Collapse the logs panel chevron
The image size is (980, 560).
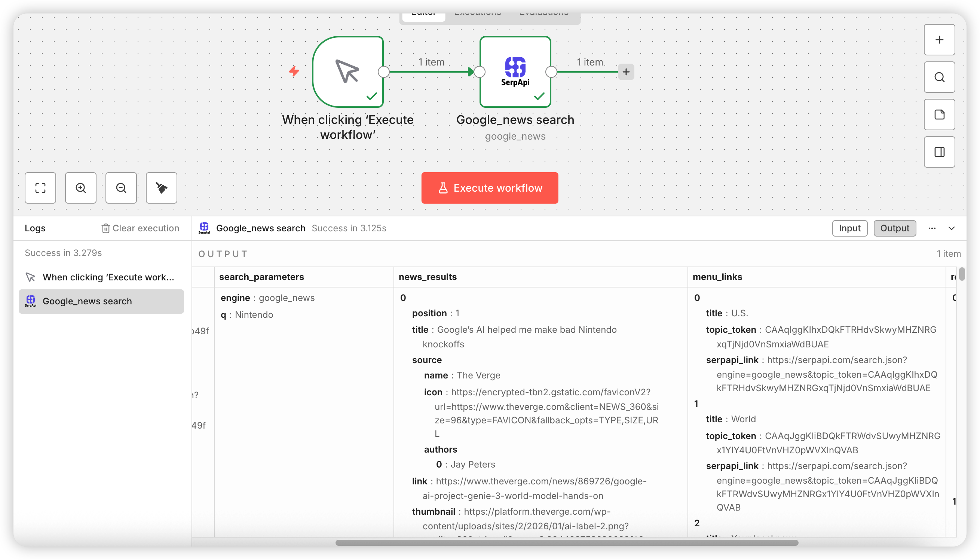point(951,228)
